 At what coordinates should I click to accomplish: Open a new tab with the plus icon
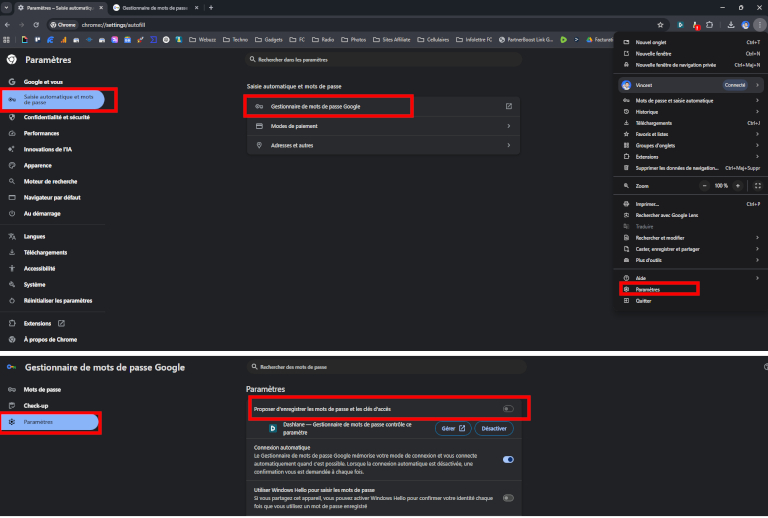[211, 8]
